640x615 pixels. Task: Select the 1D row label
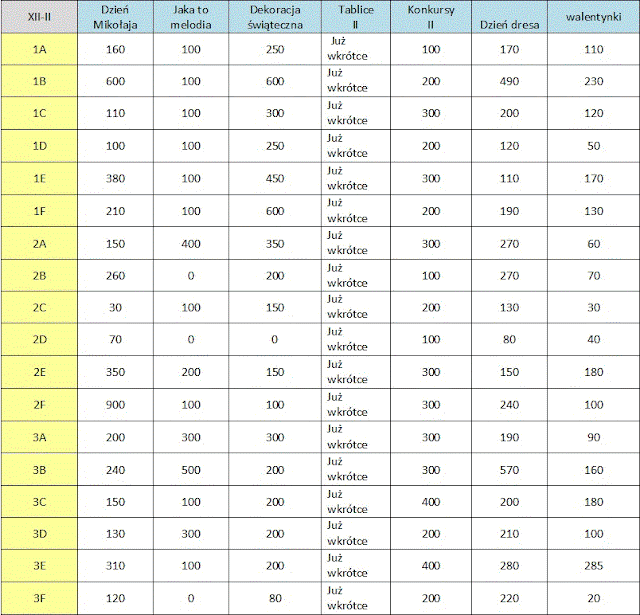39,146
